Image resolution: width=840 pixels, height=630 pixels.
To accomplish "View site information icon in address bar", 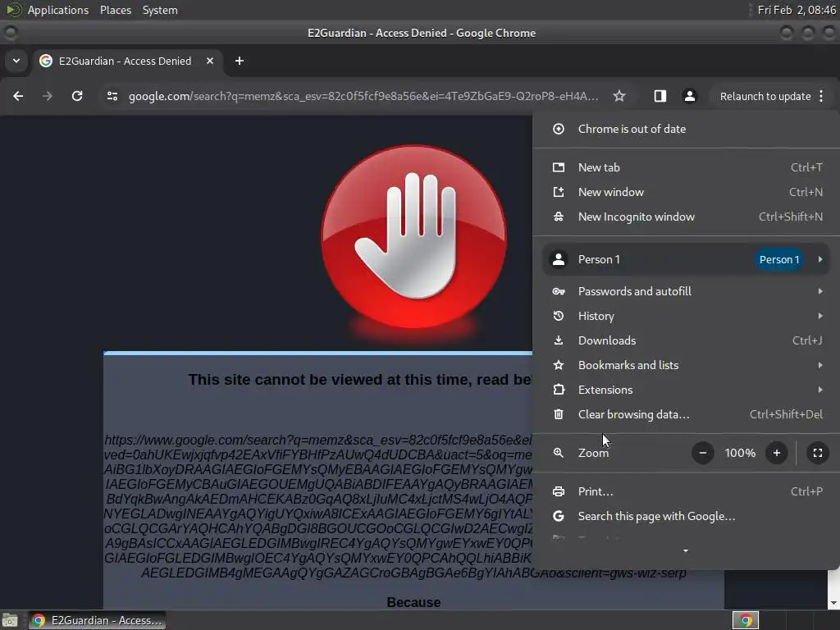I will click(112, 96).
